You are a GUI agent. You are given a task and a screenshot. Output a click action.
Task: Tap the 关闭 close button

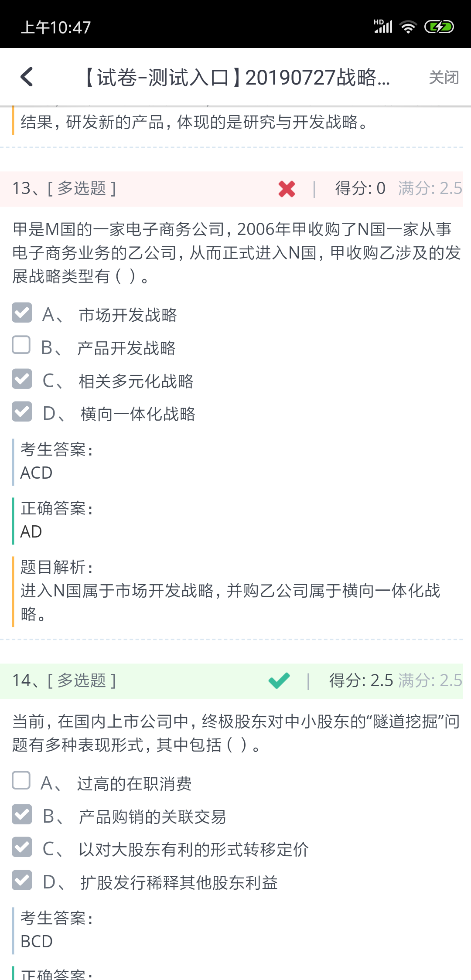[444, 78]
